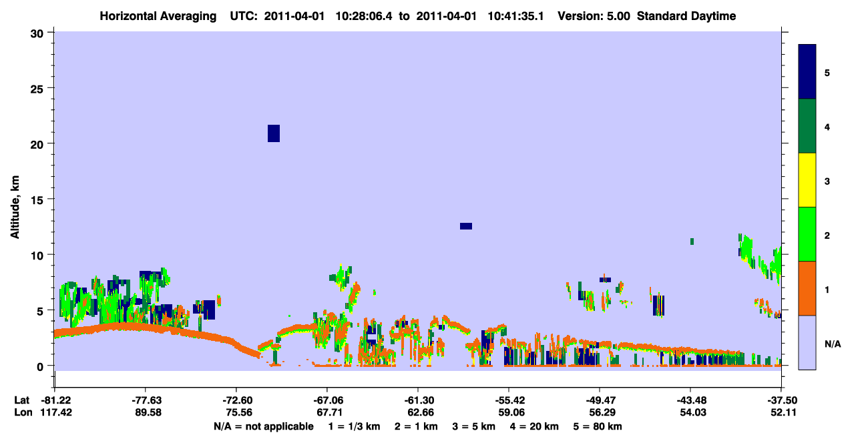
Task: Click the start time '10:28:06.4' in title
Action: pyautogui.click(x=365, y=16)
